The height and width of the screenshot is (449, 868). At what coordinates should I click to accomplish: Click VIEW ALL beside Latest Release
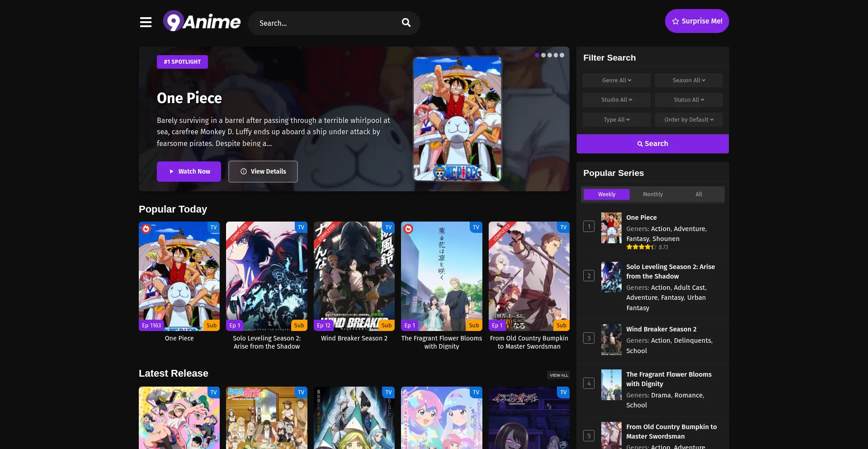(559, 375)
